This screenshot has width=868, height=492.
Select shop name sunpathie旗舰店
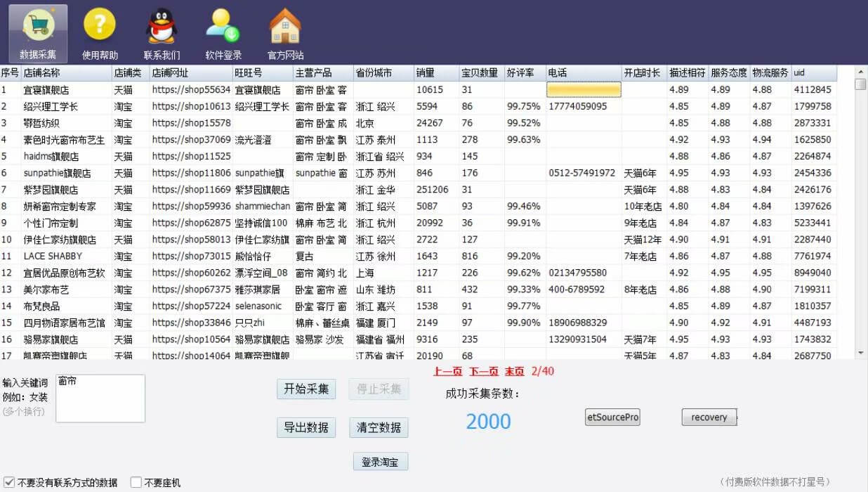tap(57, 173)
